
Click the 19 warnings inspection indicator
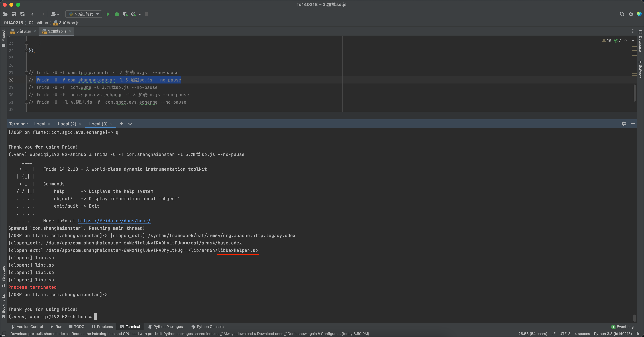coord(607,40)
